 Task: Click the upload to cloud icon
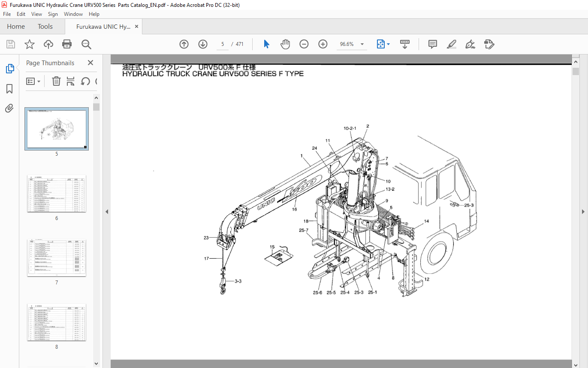[48, 44]
